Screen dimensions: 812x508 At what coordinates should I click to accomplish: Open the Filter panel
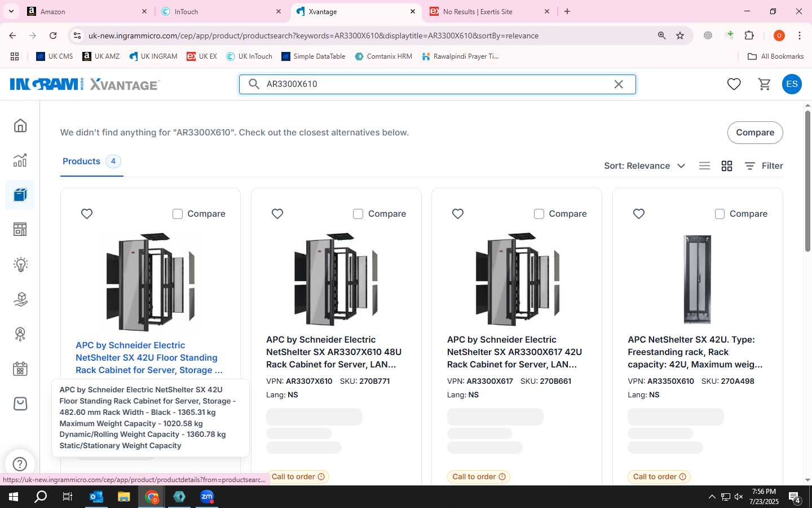[x=764, y=166]
